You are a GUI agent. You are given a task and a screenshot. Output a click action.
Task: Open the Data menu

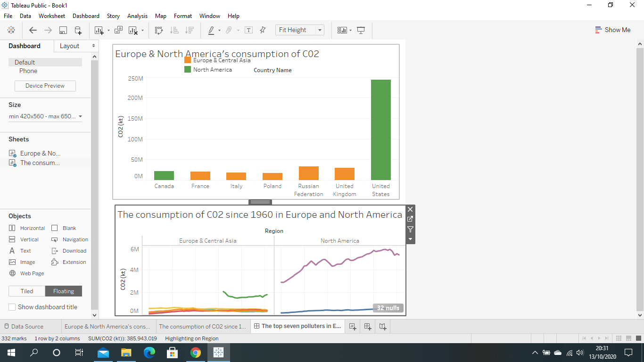tap(25, 16)
